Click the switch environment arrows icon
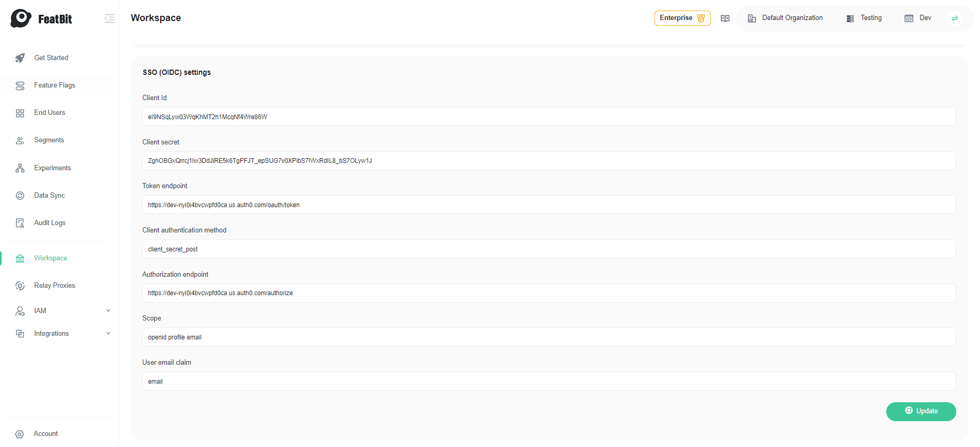 [954, 18]
